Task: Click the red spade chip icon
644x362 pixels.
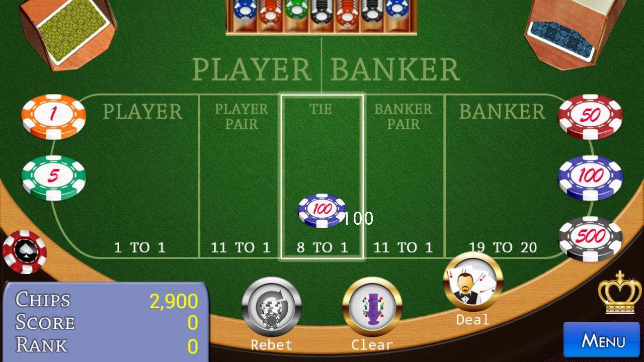Action: tap(24, 252)
